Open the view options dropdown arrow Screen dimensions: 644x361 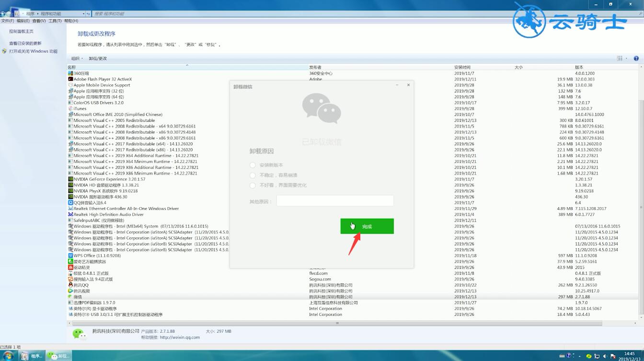(x=626, y=58)
